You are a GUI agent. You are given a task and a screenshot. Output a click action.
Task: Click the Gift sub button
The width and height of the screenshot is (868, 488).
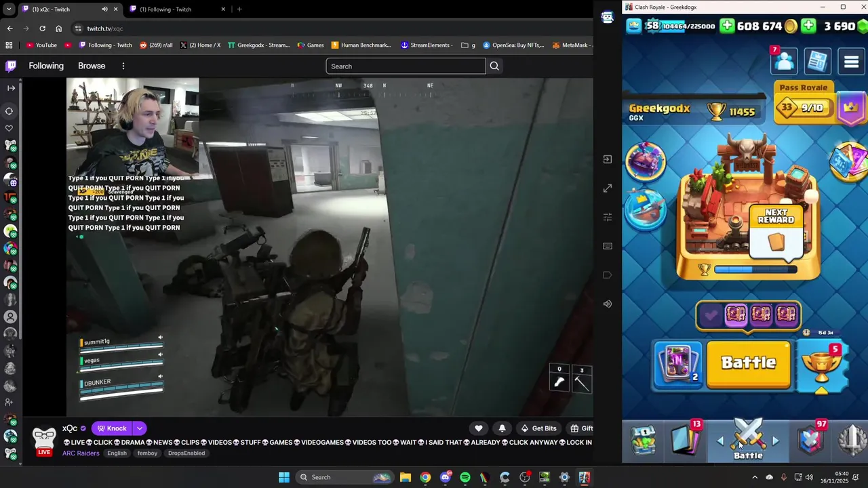pos(580,428)
